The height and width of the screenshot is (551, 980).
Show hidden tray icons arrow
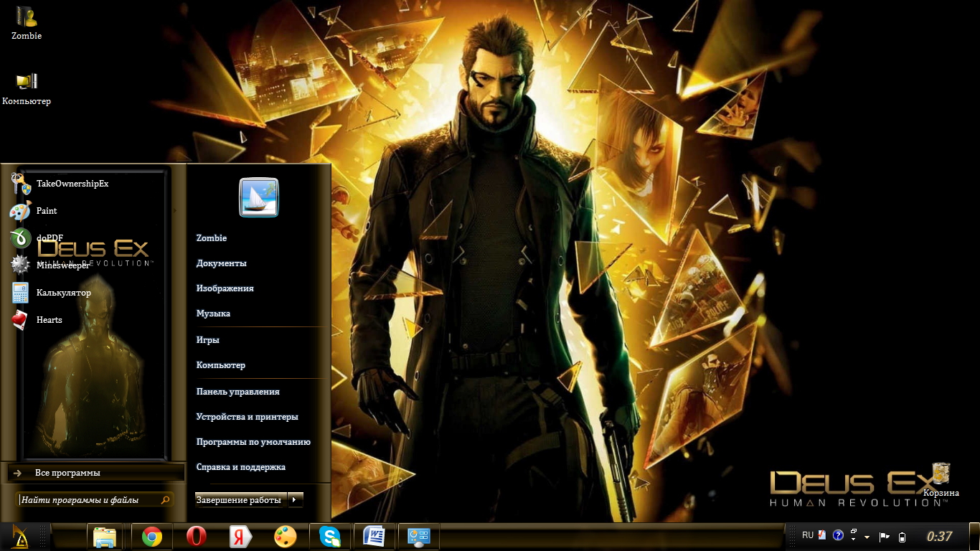pyautogui.click(x=867, y=537)
